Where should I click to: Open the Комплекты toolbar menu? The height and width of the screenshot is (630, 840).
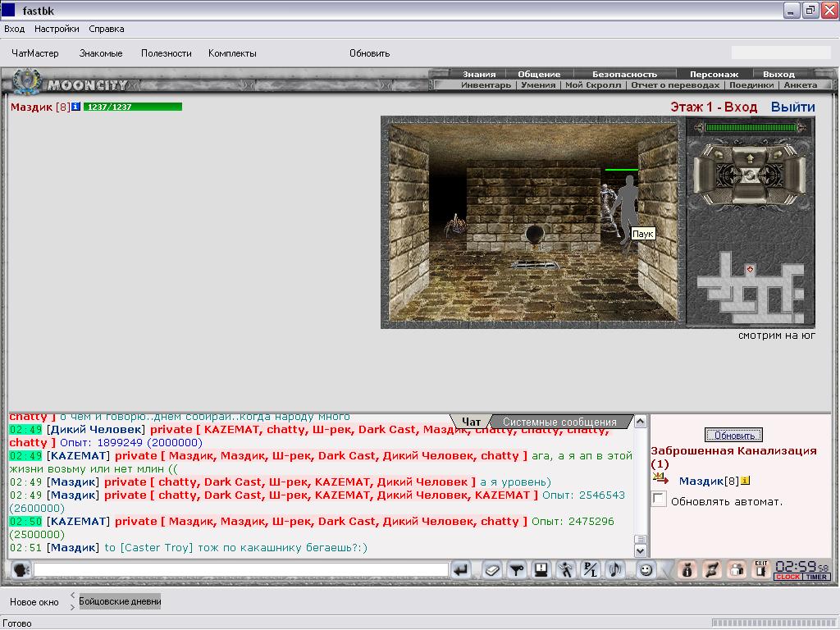pyautogui.click(x=232, y=53)
